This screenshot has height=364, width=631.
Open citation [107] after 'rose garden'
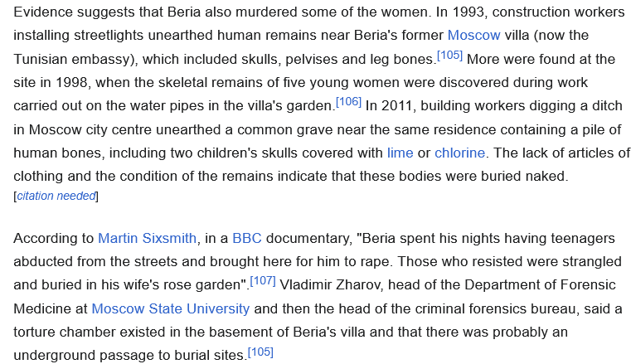coord(263,280)
